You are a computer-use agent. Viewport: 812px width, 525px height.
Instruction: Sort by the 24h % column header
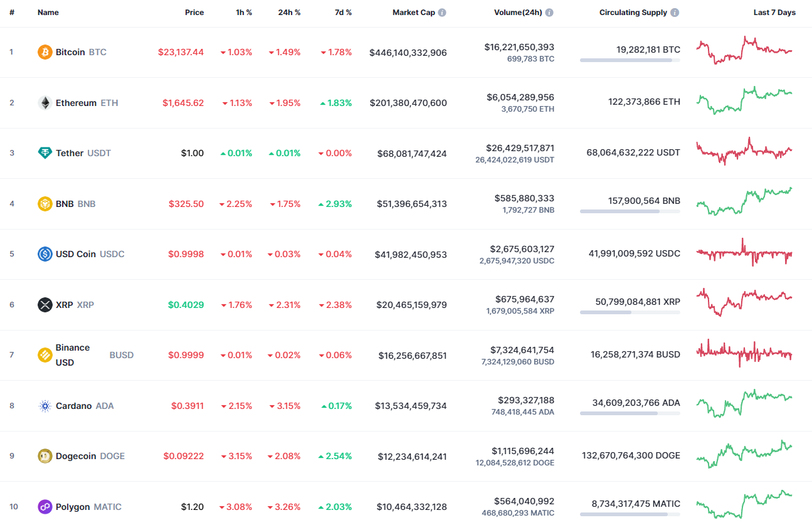point(288,12)
